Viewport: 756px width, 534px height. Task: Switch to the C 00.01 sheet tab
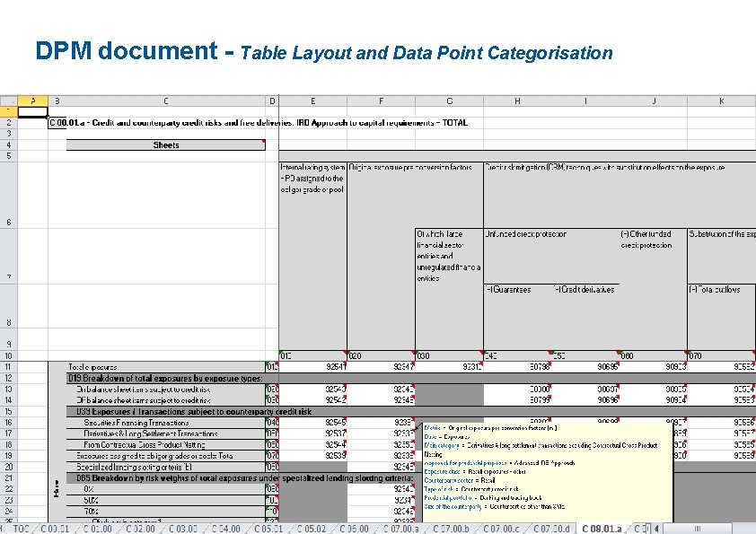coord(55,529)
